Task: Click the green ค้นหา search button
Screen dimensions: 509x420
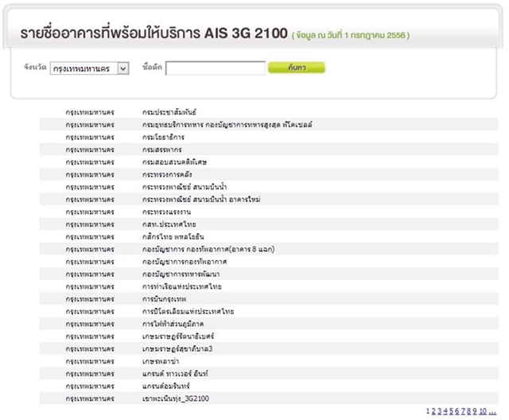Action: pos(297,68)
